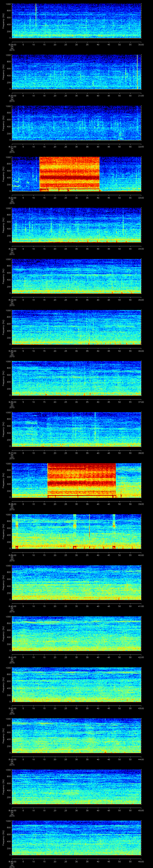This screenshot has width=153, height=868.
Task: Select the spectrogram panel starting at 8:33:00
Action: 76,225
